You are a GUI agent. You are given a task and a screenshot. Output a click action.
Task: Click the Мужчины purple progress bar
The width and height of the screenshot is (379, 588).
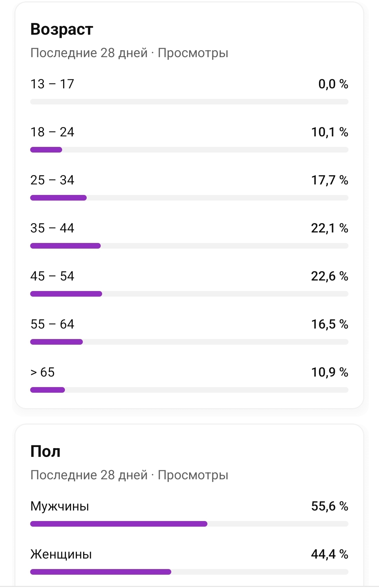(x=119, y=524)
